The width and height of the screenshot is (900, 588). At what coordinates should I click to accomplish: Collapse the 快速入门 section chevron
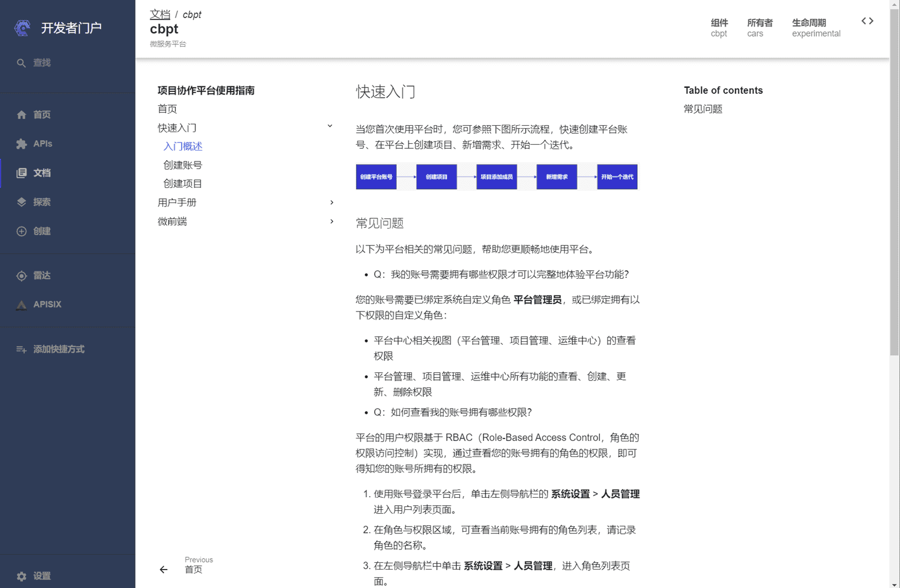coord(330,126)
